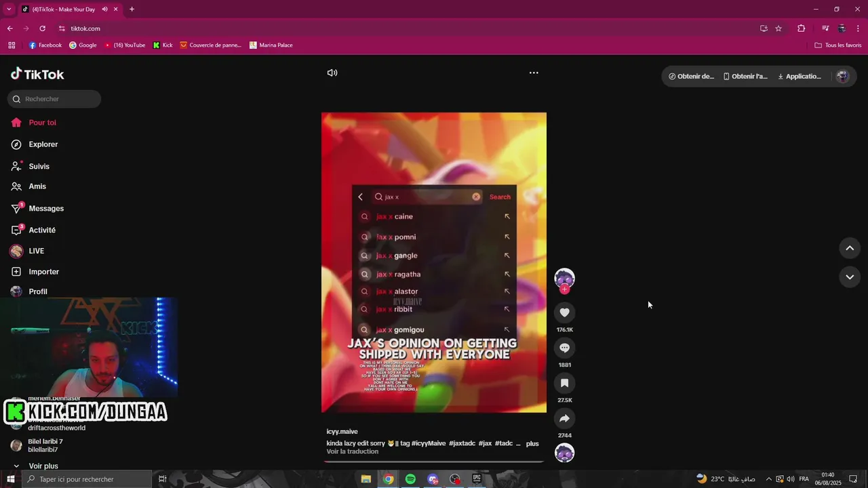Bookmark the video with 27.5K saves

[564, 383]
